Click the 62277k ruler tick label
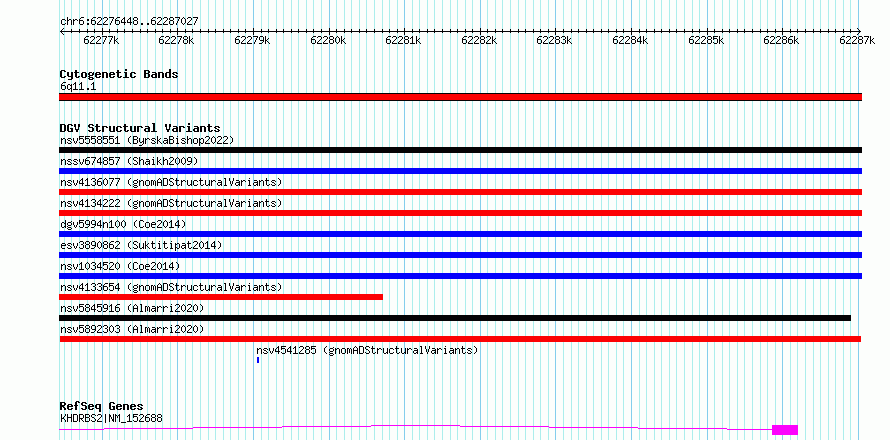This screenshot has width=890, height=440. [101, 40]
